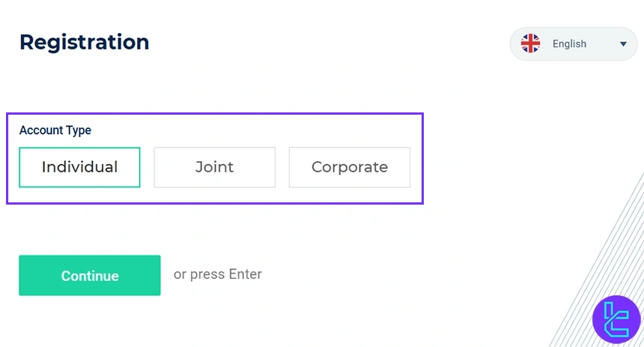The image size is (644, 347).
Task: Submit the registration step with Continue
Action: point(90,276)
